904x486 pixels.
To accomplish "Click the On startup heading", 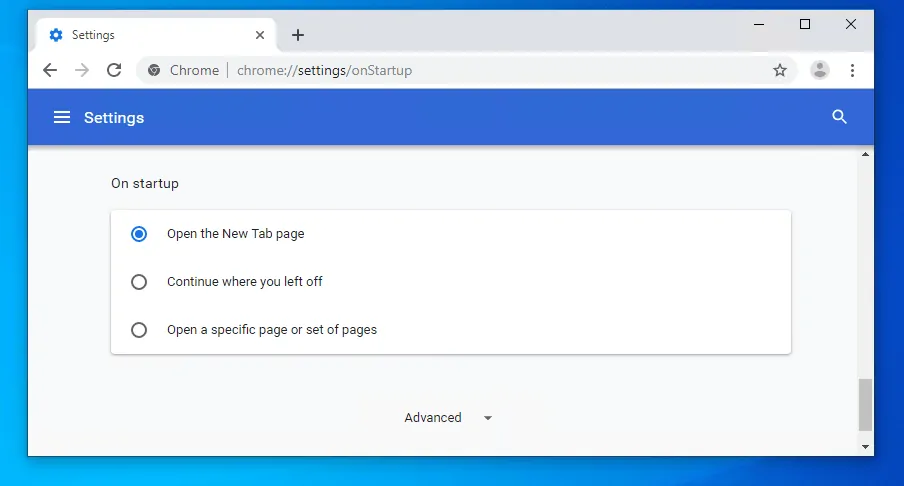I will [145, 183].
